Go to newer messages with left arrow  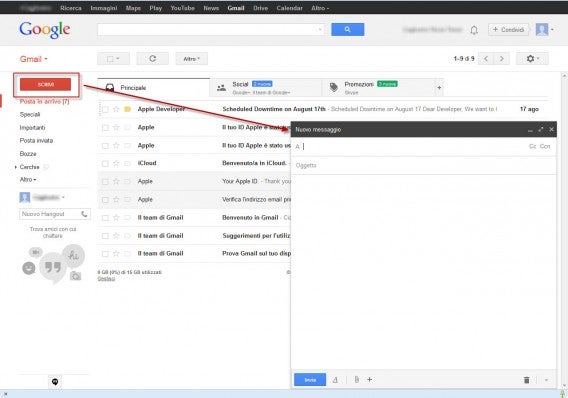coord(486,58)
